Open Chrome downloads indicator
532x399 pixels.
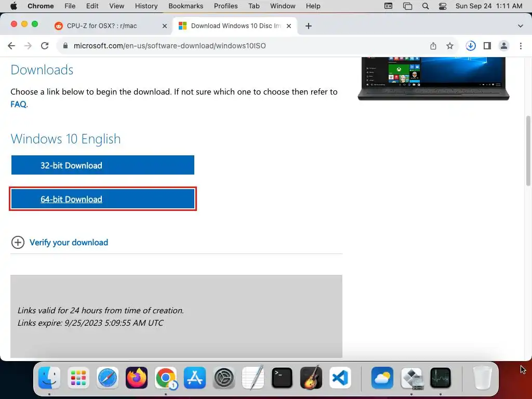pos(471,46)
